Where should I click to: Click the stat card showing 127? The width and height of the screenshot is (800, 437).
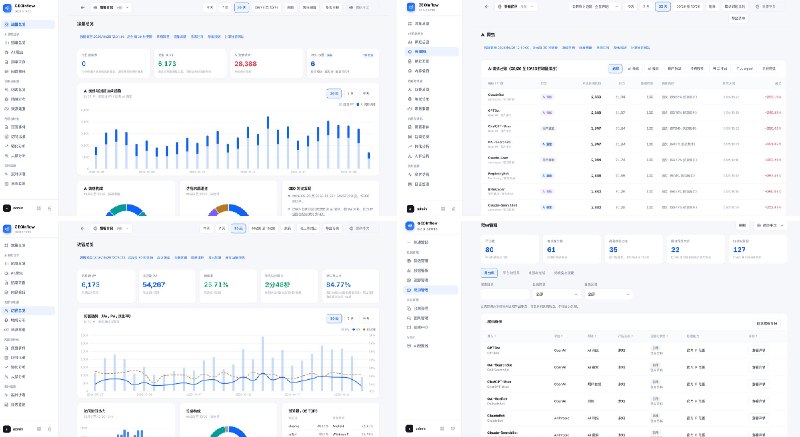point(758,249)
